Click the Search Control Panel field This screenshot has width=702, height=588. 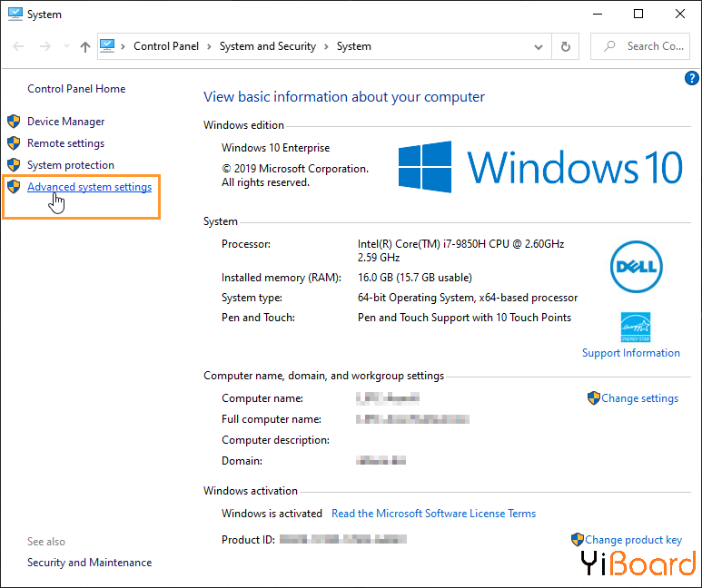coord(640,46)
